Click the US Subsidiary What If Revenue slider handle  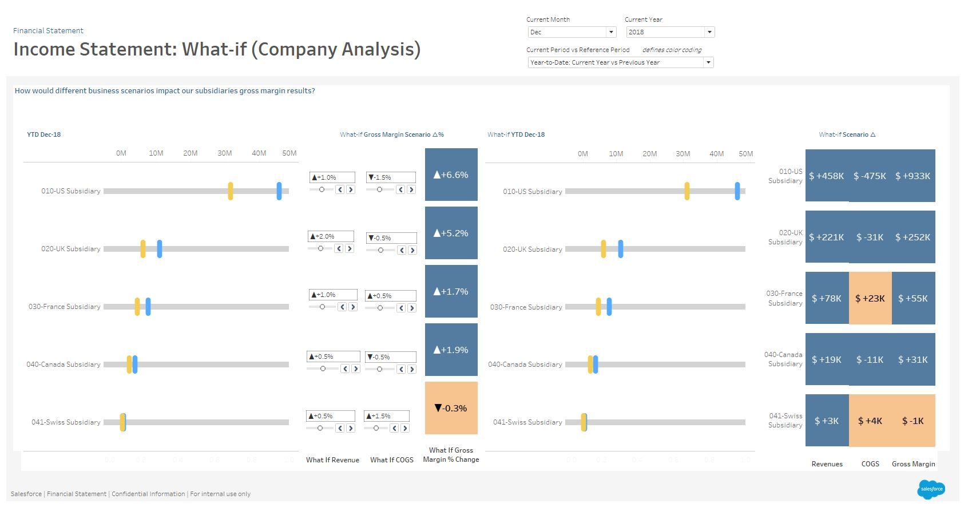[322, 189]
